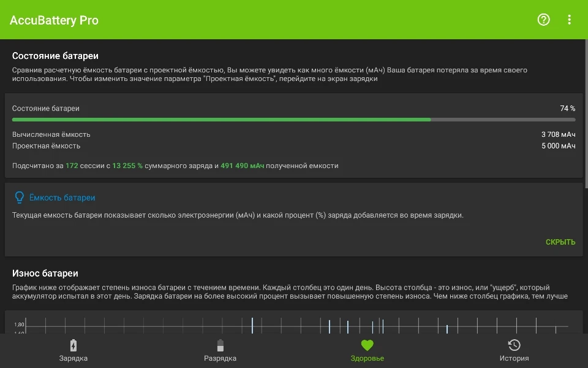The width and height of the screenshot is (588, 368).
Task: Tap the charging battery icon in bottom bar
Action: coord(73,345)
